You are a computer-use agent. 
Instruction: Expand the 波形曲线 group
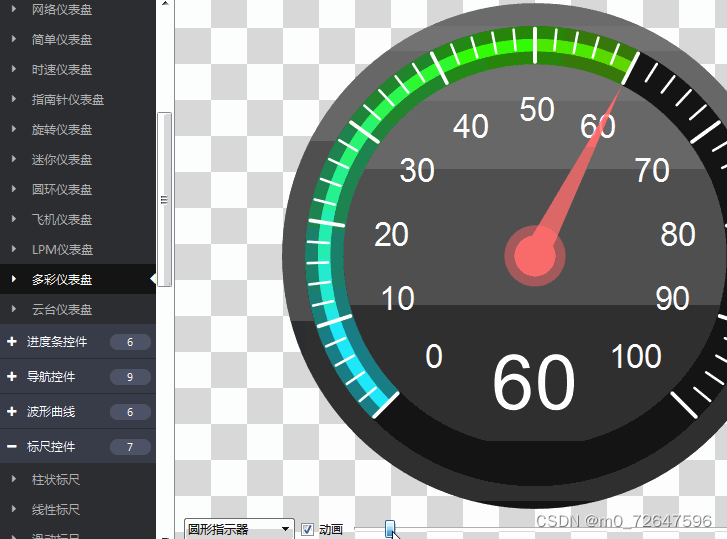click(78, 412)
